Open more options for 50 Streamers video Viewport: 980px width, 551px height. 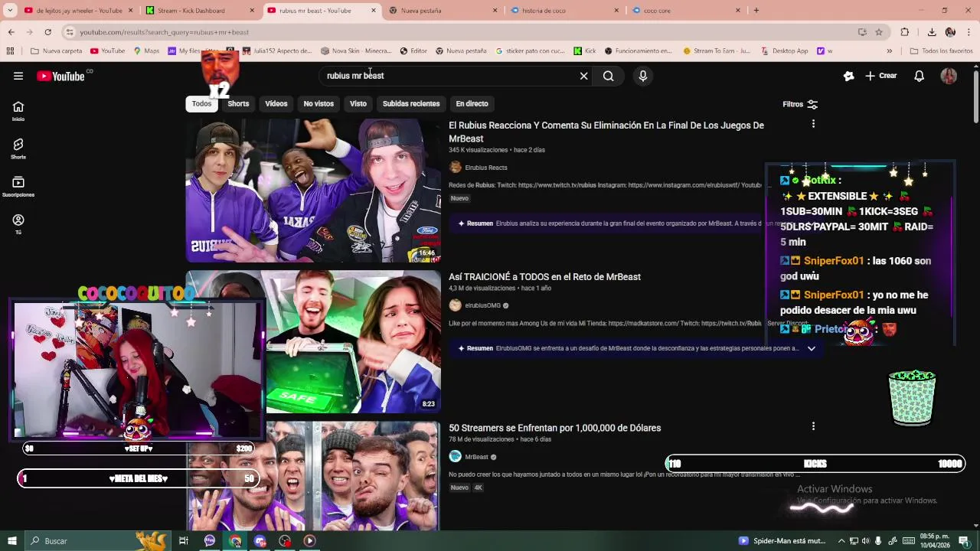[813, 426]
